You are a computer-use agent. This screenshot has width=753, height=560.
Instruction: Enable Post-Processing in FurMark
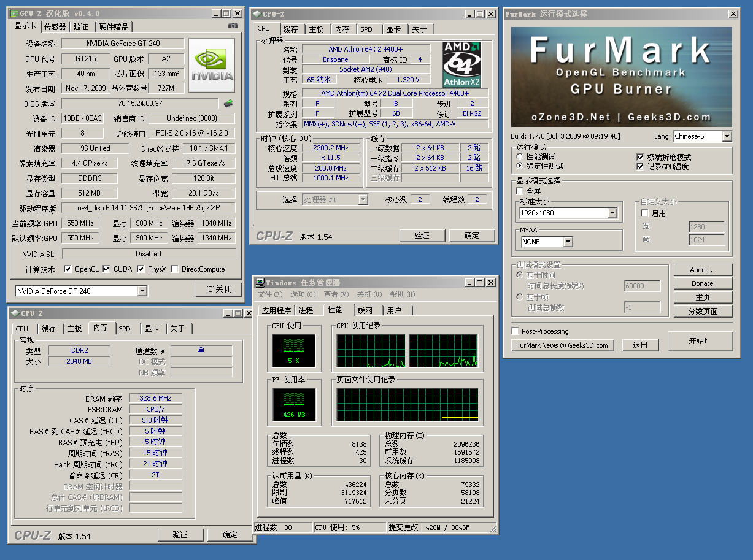516,331
